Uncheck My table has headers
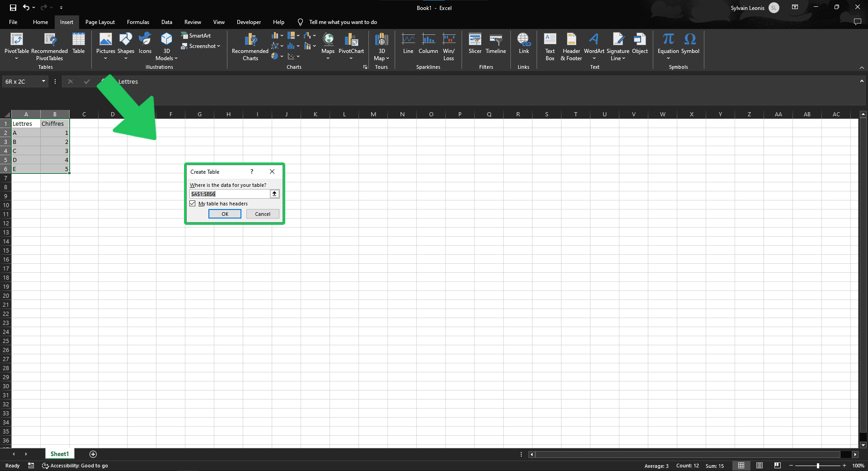Screen dimensions: 868x471 coord(193,204)
